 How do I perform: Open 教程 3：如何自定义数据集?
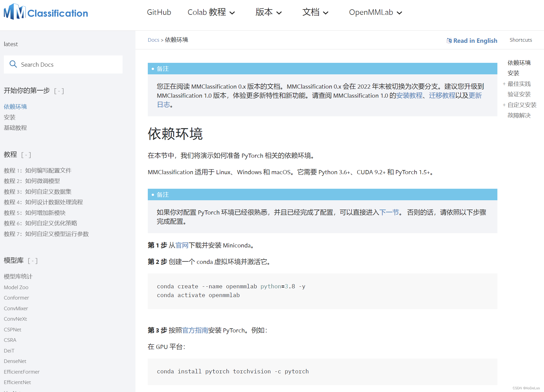38,191
